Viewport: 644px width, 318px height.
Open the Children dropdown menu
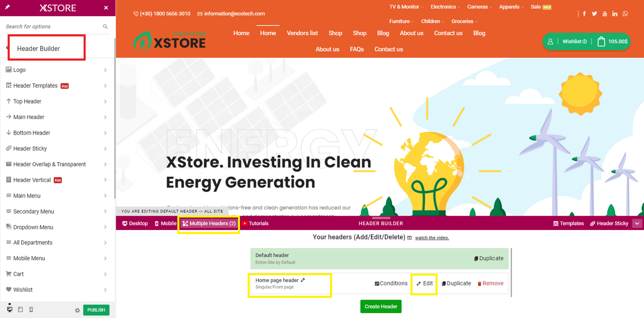tap(433, 22)
